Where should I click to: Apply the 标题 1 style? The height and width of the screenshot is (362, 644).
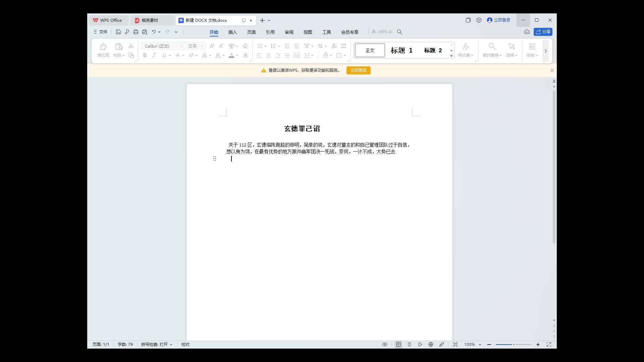[x=401, y=50]
